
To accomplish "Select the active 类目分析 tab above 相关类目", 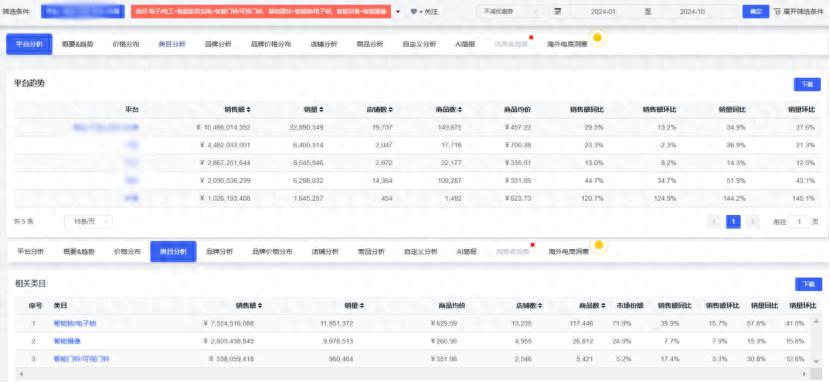I will click(x=173, y=252).
